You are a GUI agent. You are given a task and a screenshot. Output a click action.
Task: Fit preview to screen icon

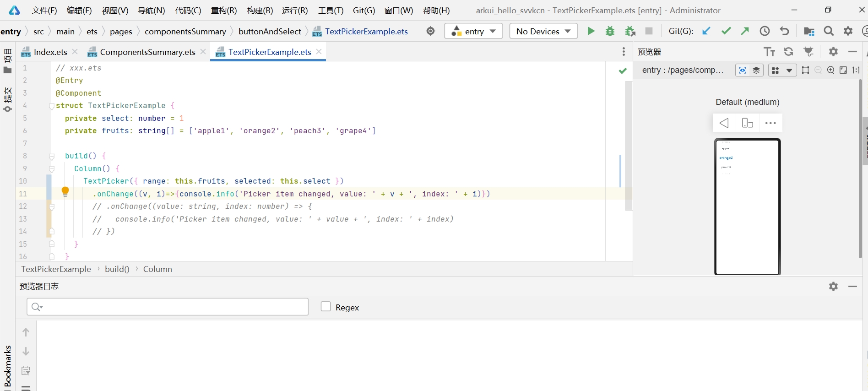tap(843, 70)
